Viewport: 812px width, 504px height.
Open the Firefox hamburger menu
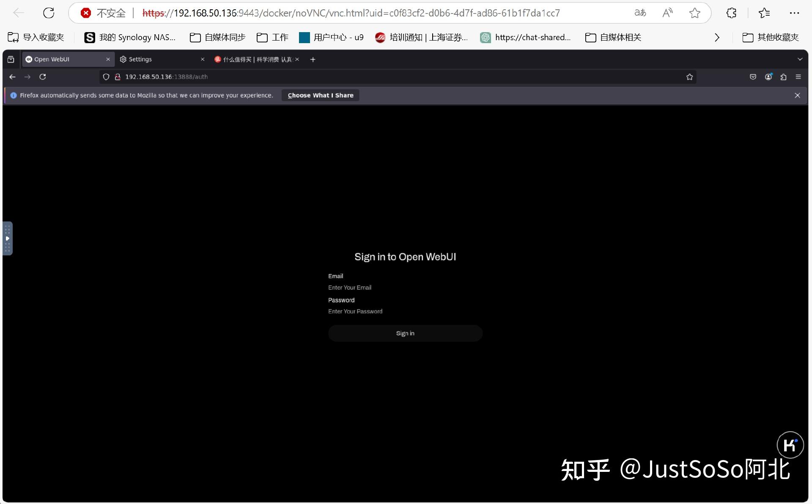(798, 77)
